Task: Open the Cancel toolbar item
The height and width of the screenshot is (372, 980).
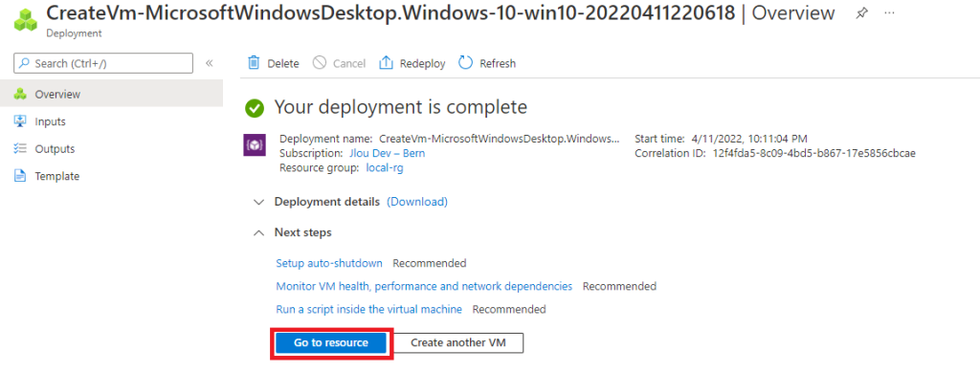Action: [340, 63]
